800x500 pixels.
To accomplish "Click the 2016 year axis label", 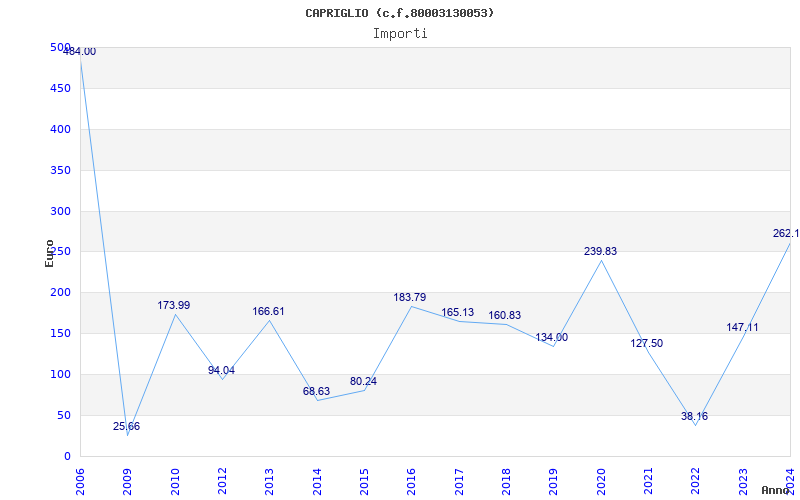I will coord(412,482).
